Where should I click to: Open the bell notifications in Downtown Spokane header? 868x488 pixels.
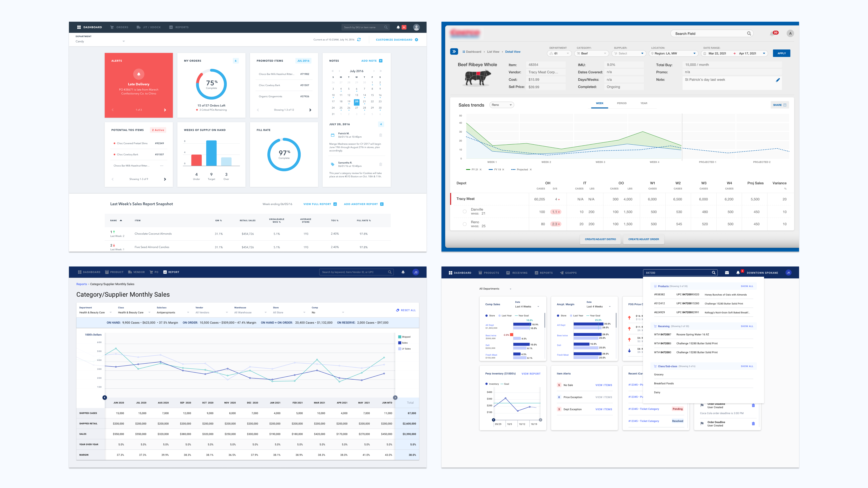tap(738, 273)
